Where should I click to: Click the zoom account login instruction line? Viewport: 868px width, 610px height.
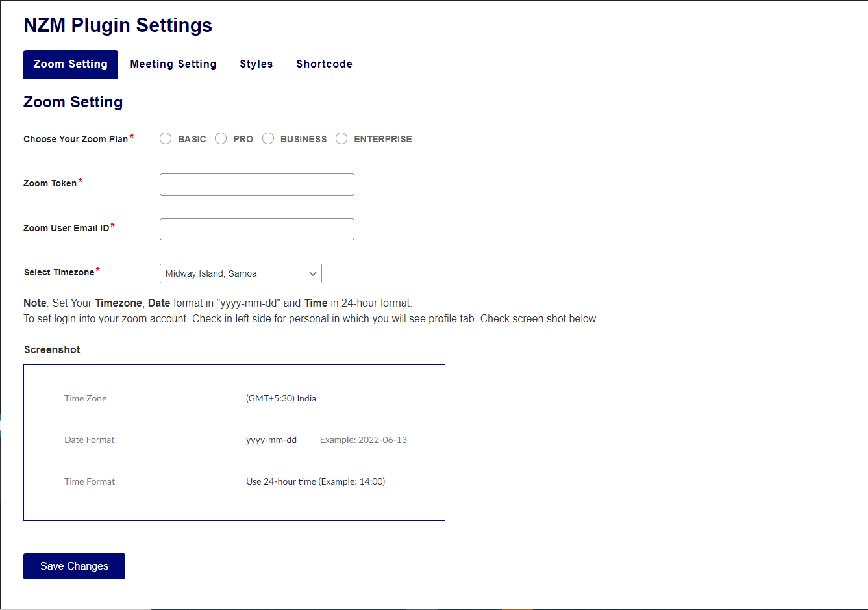point(311,318)
